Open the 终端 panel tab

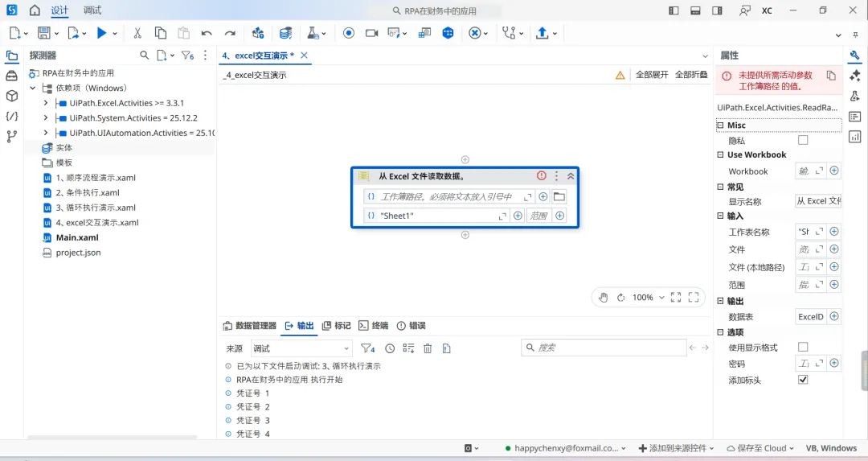click(374, 326)
